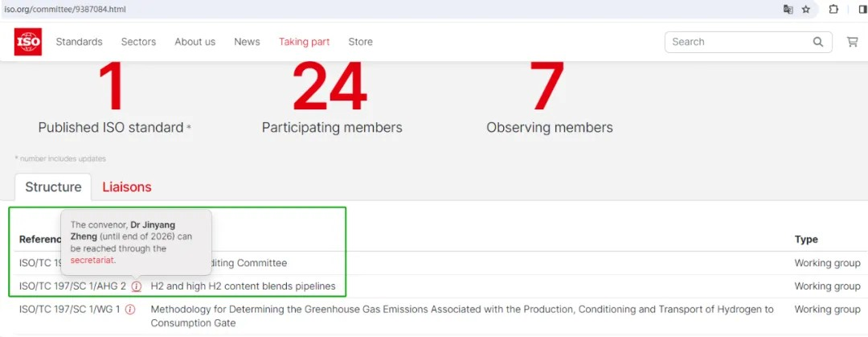Open the Sectors menu
Screen dimensions: 868x337
tap(138, 42)
